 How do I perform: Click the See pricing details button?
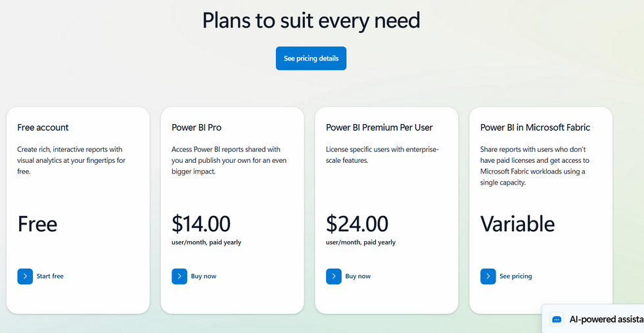point(311,58)
